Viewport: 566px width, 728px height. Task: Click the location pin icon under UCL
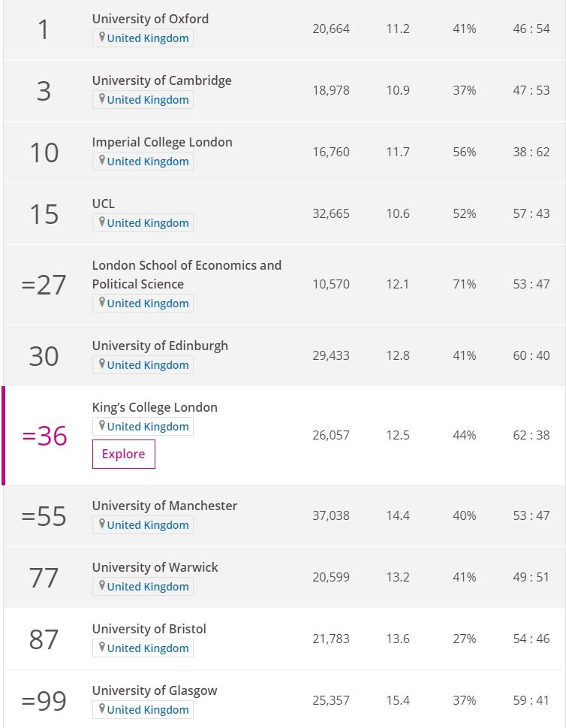101,222
